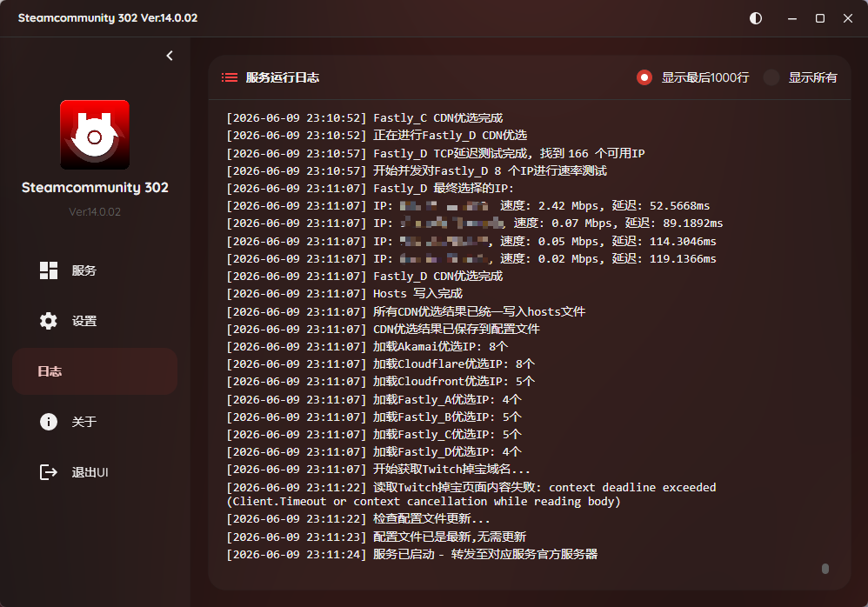Select 显示所有 radio button

pyautogui.click(x=771, y=77)
